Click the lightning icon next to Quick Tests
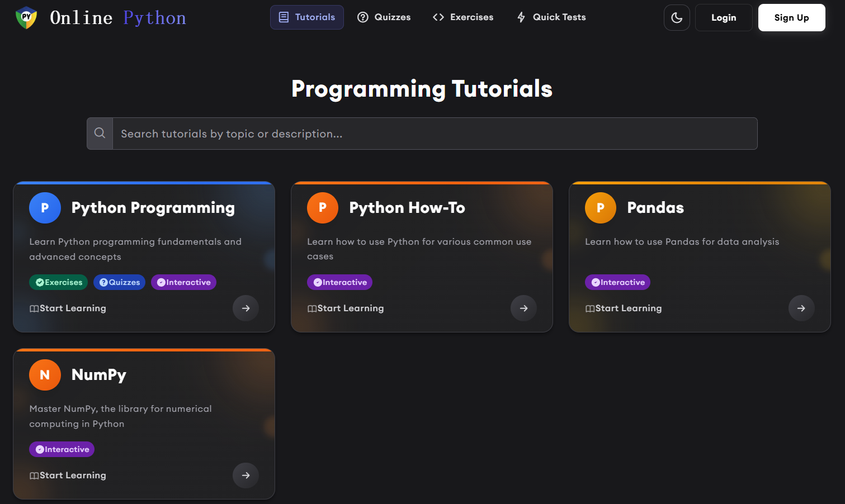 coord(521,17)
